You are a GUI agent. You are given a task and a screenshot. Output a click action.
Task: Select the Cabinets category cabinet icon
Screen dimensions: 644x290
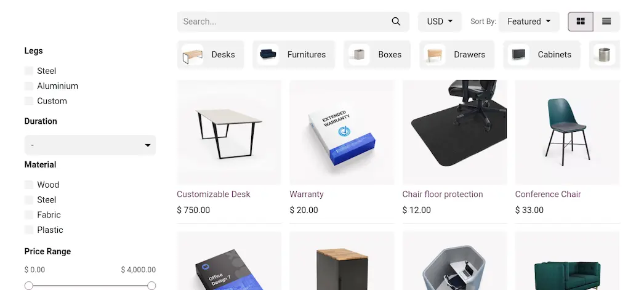click(518, 55)
